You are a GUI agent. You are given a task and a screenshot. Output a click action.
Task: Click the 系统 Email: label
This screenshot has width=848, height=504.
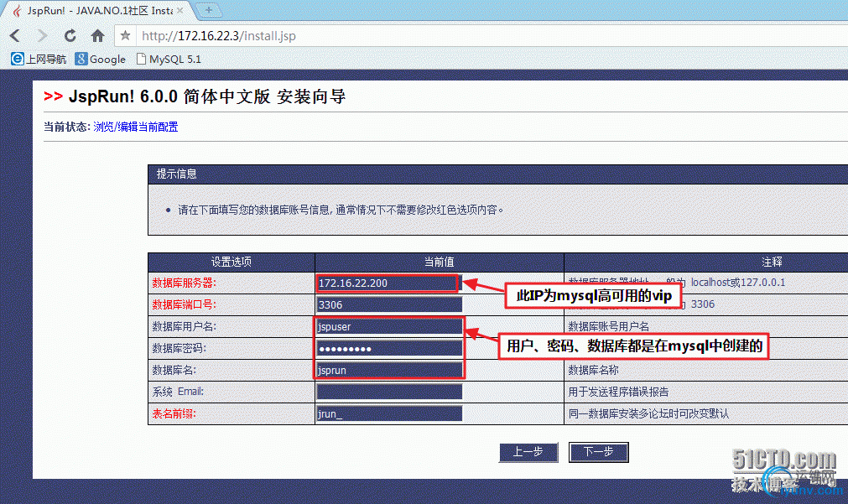tap(178, 392)
